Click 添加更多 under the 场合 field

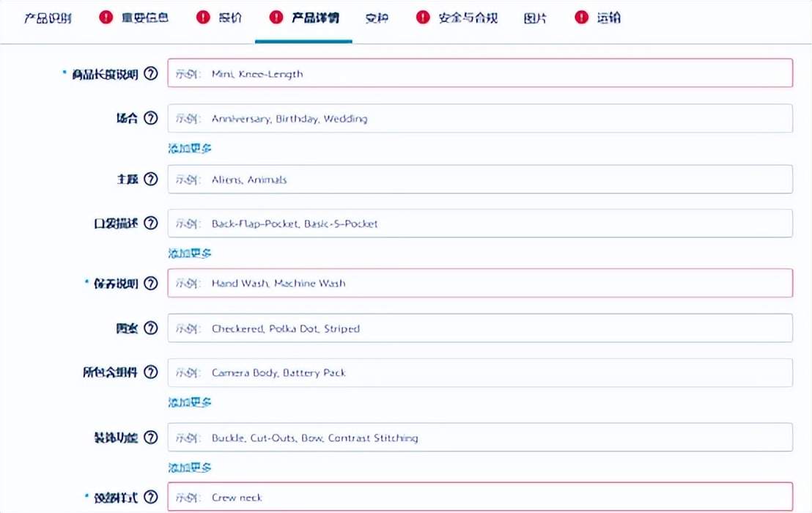188,148
